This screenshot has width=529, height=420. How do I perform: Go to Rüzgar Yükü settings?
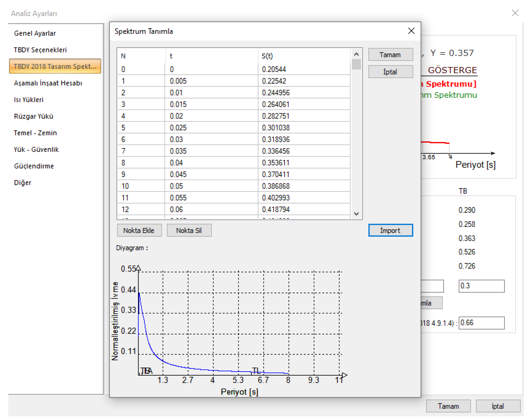[34, 116]
